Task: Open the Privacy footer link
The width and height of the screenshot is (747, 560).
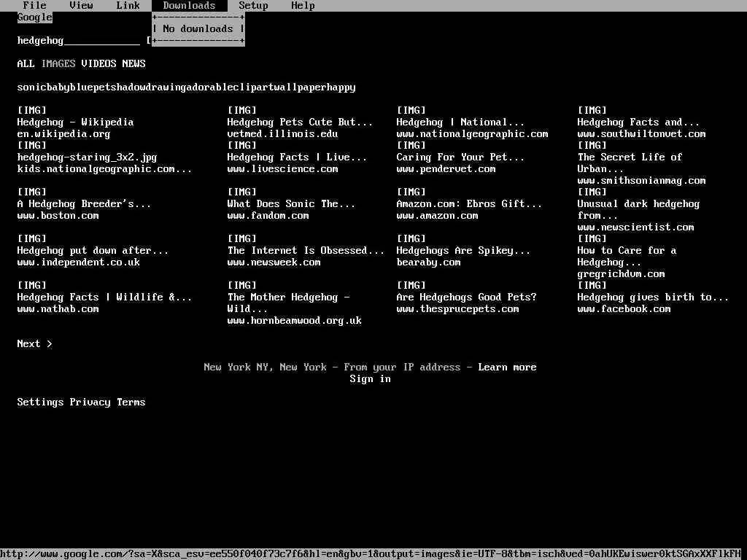Action: [x=90, y=402]
